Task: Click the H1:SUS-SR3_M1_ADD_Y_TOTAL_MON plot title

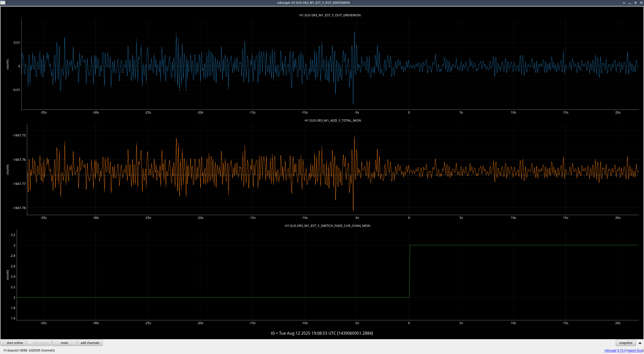Action: 333,120
